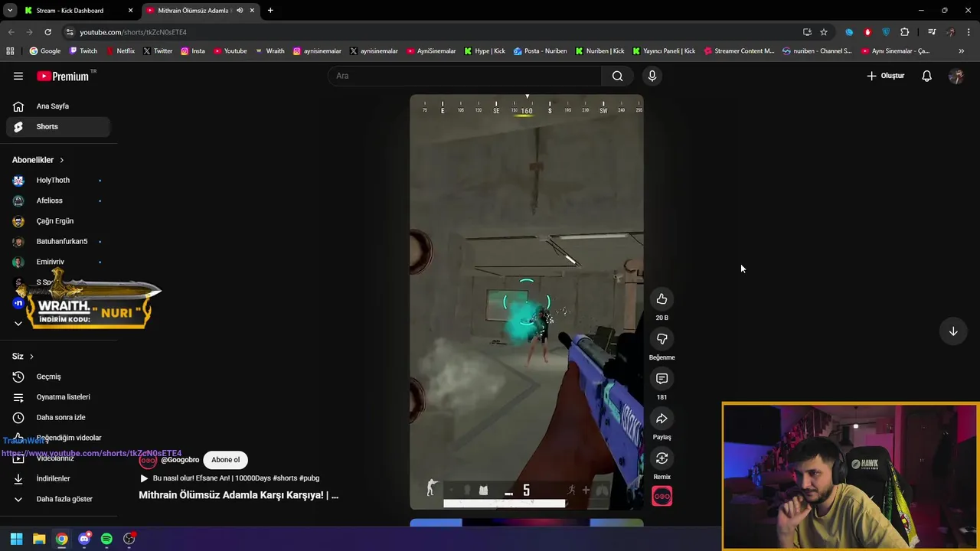Click the Oluştur create button

[x=886, y=76]
